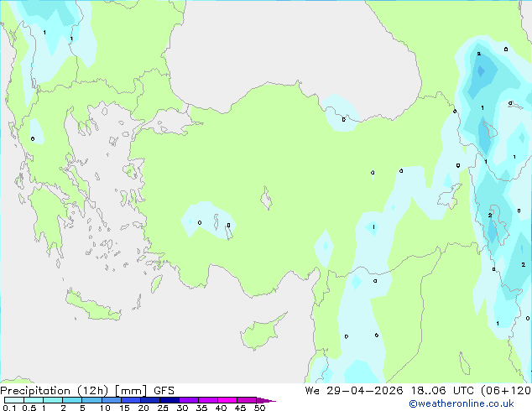Select legend label '25'

click(x=163, y=408)
